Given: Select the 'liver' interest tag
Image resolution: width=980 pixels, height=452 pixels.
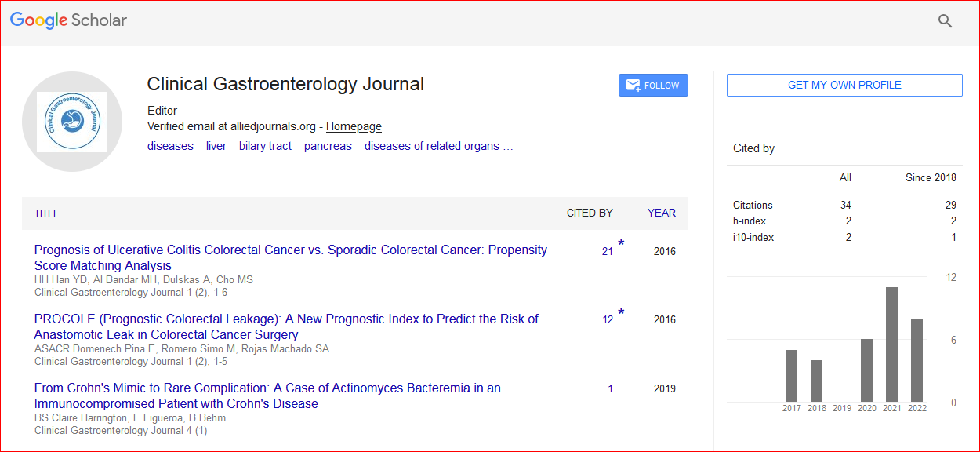Looking at the screenshot, I should pyautogui.click(x=216, y=146).
